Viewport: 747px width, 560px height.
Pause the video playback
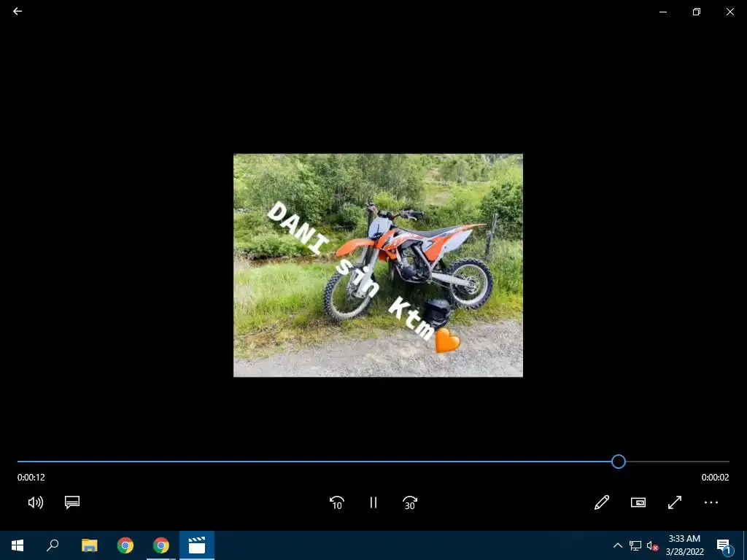(x=373, y=502)
